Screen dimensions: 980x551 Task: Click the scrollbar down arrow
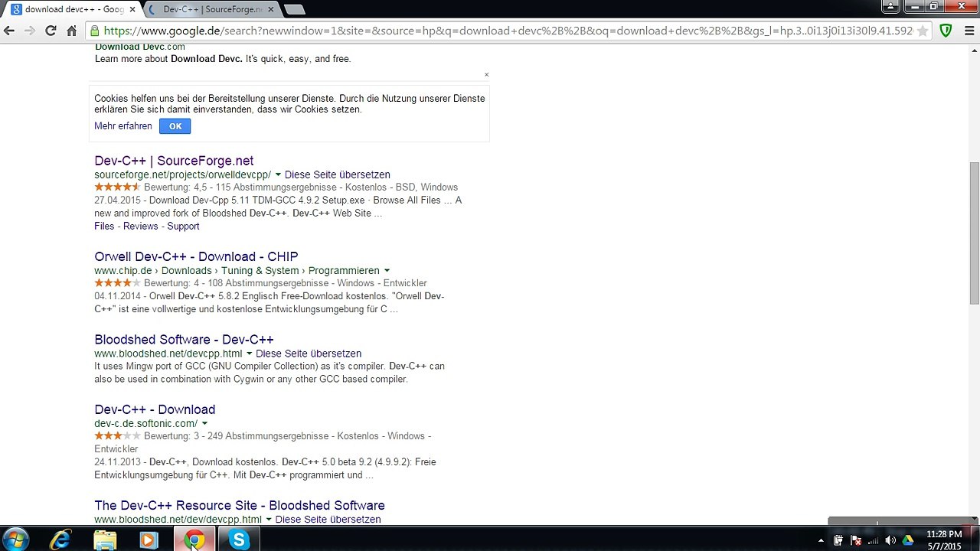pyautogui.click(x=974, y=520)
